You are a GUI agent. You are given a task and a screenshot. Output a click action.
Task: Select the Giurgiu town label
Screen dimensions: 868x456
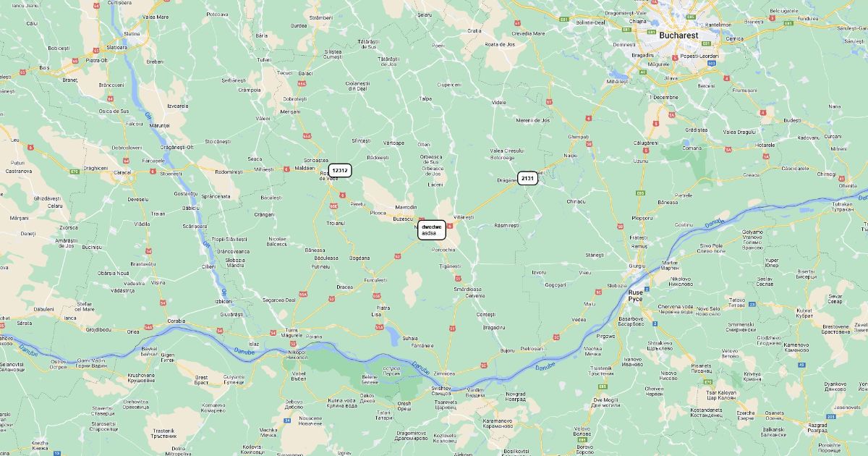638,266
